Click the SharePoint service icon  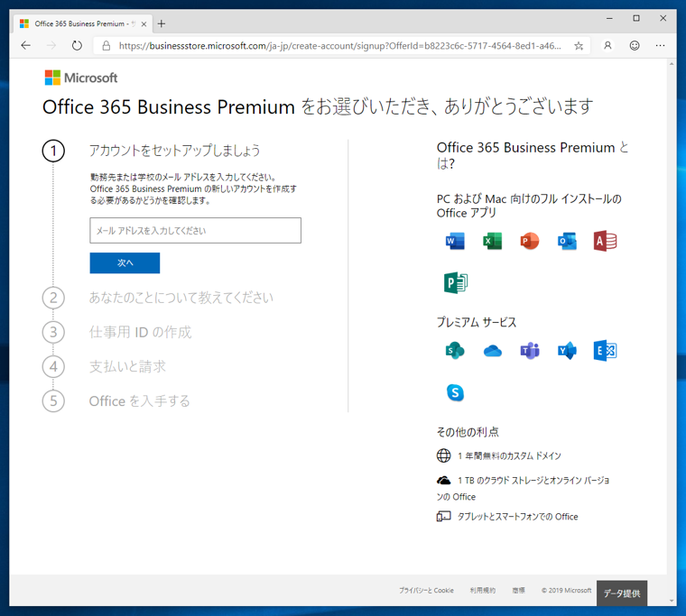point(455,351)
